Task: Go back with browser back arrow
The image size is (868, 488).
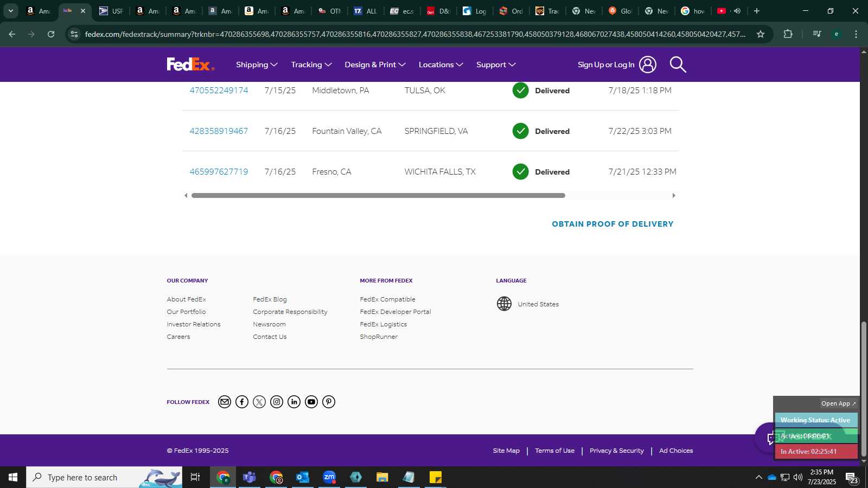Action: pyautogui.click(x=12, y=34)
